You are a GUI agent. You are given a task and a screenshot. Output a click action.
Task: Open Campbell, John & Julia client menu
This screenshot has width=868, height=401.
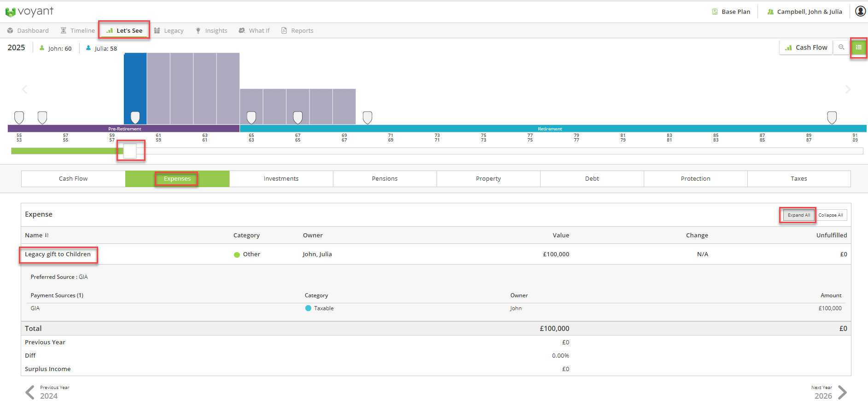pyautogui.click(x=804, y=12)
